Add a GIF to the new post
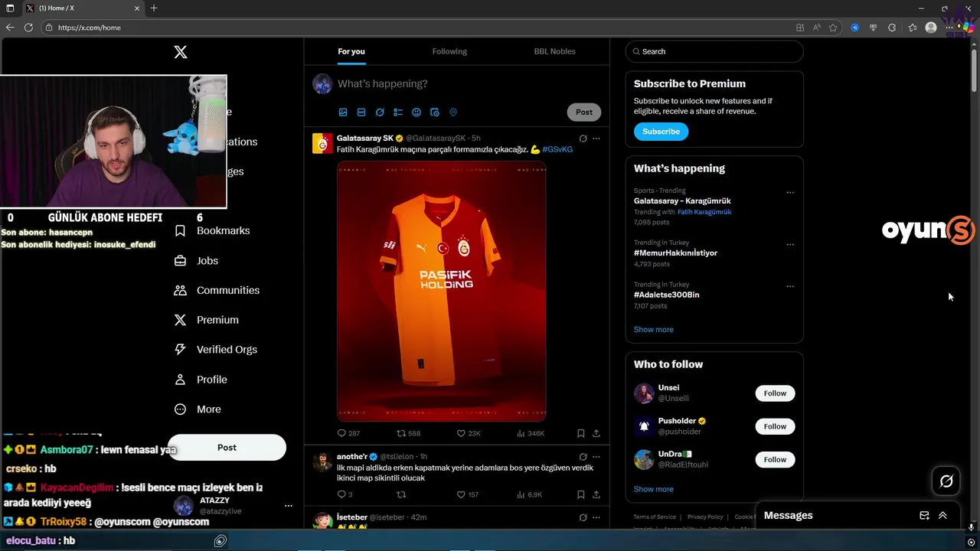The height and width of the screenshot is (551, 980). click(361, 112)
